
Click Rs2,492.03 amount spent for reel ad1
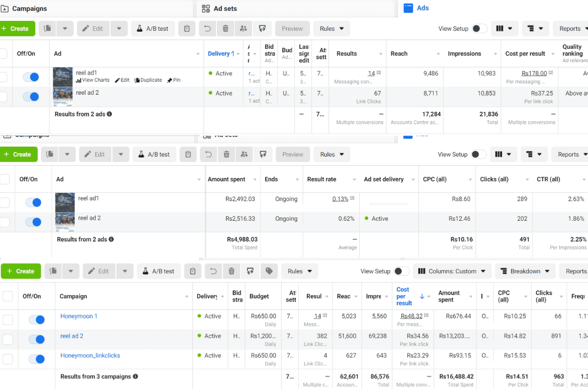pos(240,199)
